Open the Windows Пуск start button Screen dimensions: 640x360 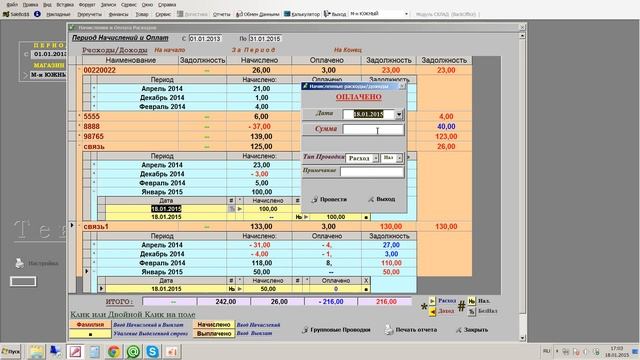(11, 351)
